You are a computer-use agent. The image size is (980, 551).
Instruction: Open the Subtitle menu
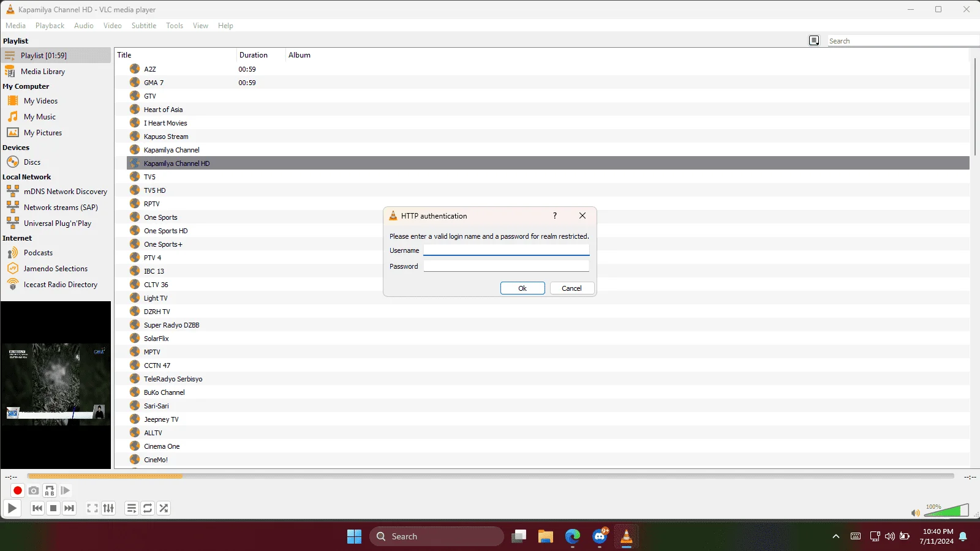pos(144,26)
